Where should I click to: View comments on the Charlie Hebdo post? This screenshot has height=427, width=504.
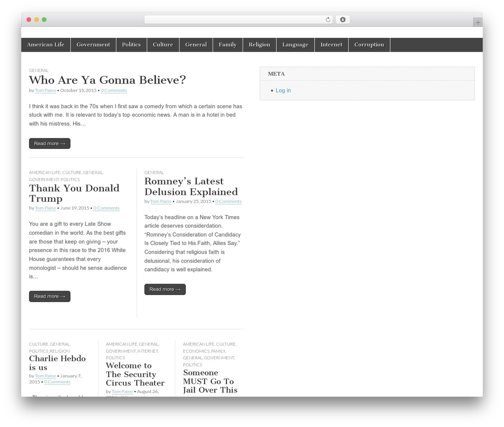[x=57, y=382]
